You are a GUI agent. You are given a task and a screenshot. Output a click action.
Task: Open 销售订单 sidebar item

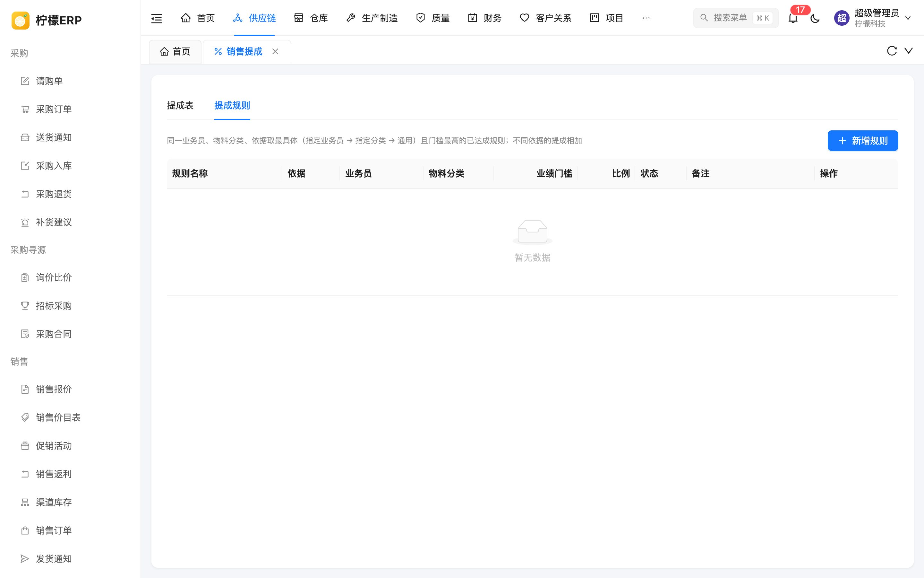[70, 530]
